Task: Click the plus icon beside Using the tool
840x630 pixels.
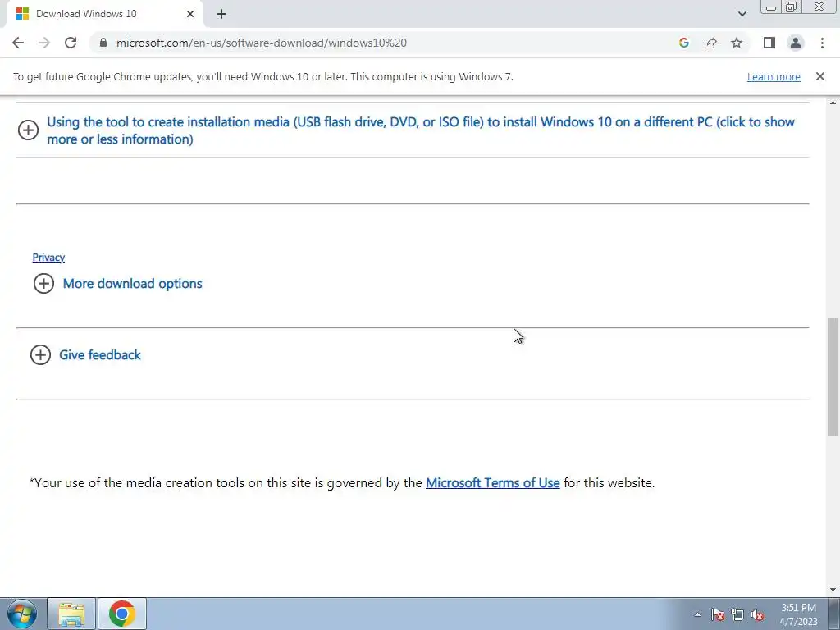Action: (x=28, y=130)
